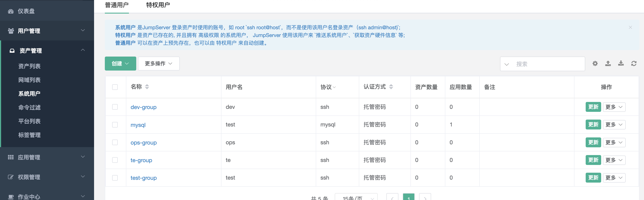Open the mysql system user link

pyautogui.click(x=138, y=125)
